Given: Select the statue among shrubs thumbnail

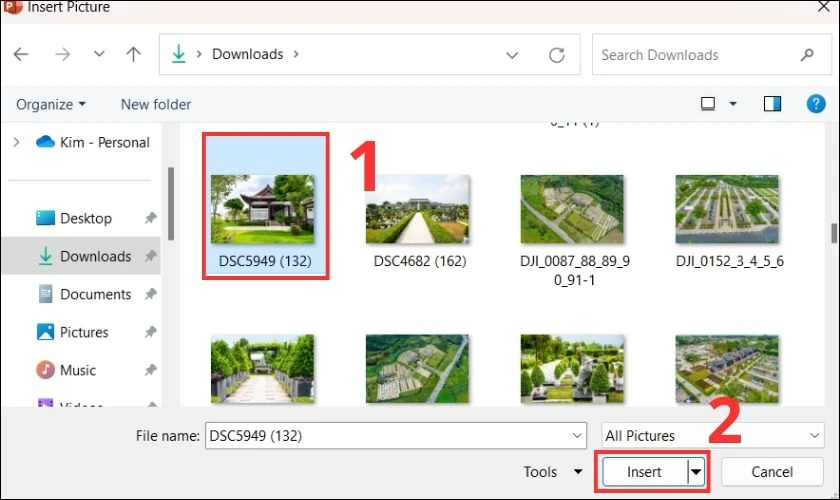Looking at the screenshot, I should [572, 369].
